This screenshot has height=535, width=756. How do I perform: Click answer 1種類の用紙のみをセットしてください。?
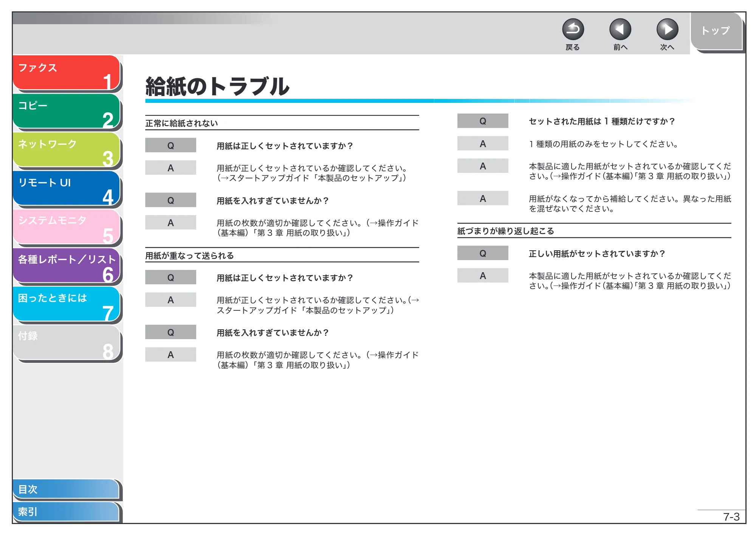(604, 144)
